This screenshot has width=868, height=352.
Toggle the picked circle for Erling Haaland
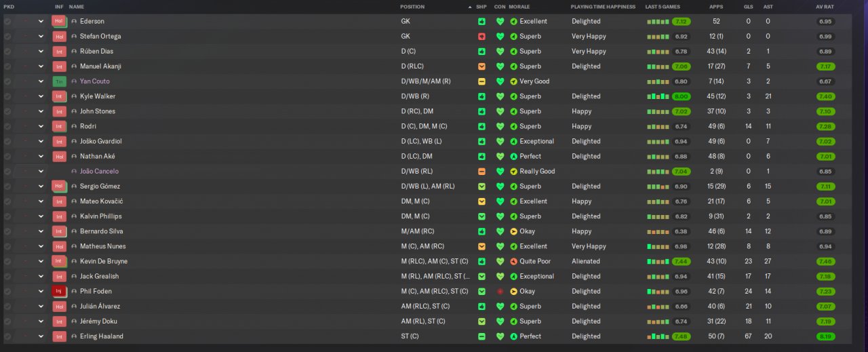point(7,336)
